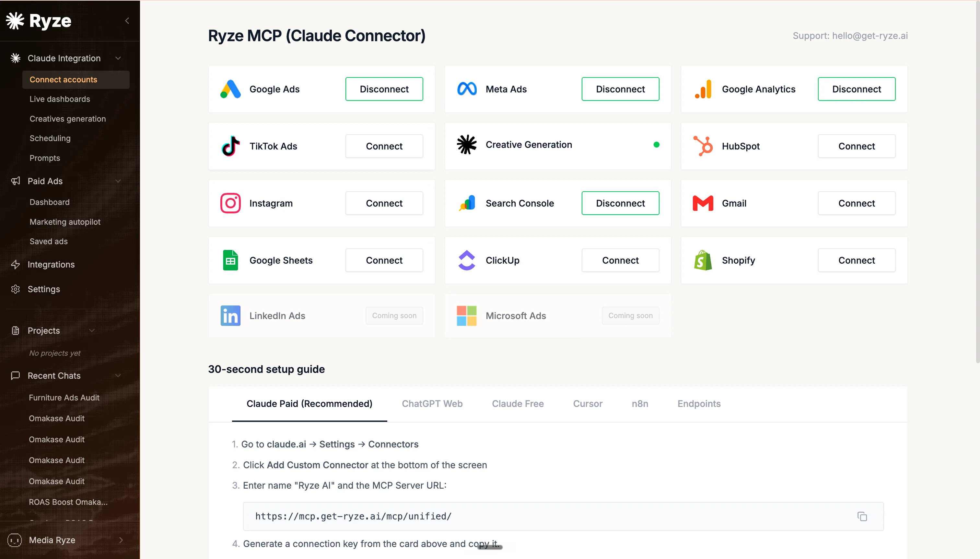The height and width of the screenshot is (559, 980).
Task: Click the Claude Integration starburst icon
Action: tap(15, 58)
